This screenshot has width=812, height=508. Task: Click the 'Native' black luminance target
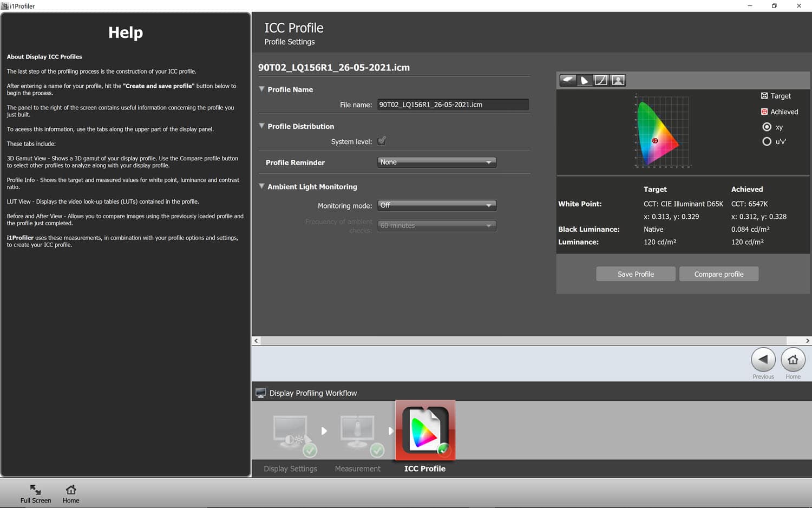653,229
